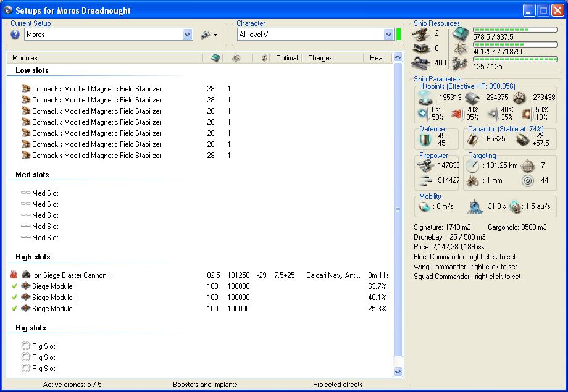Screen dimensions: 568x392
Task: Click the warp speed icon showing 1.5 au/s
Action: point(515,207)
